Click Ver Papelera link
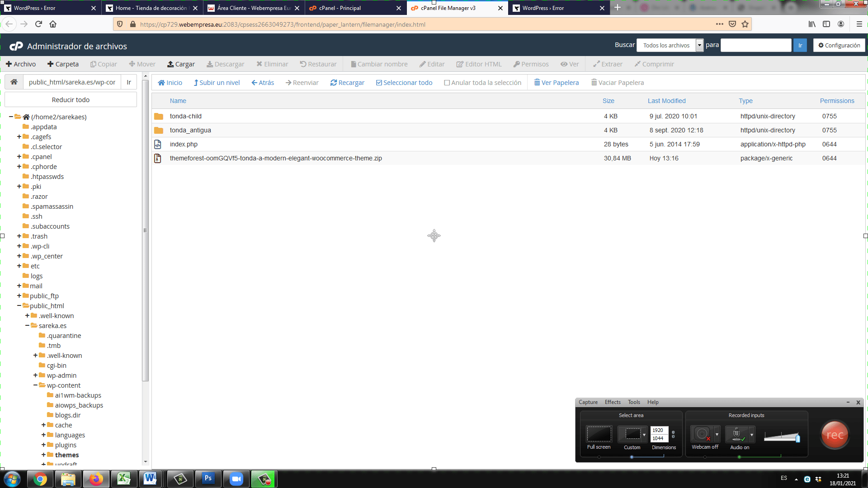The height and width of the screenshot is (488, 868). [557, 83]
